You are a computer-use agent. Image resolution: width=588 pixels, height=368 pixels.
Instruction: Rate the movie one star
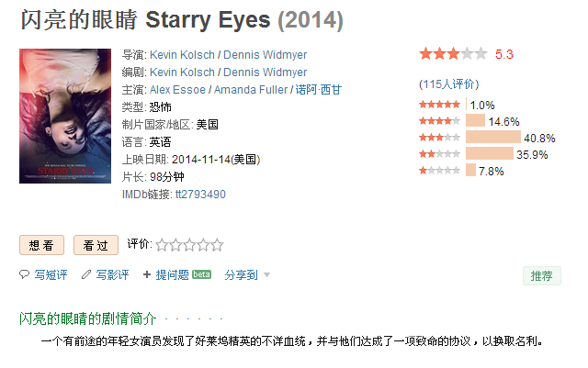click(162, 245)
